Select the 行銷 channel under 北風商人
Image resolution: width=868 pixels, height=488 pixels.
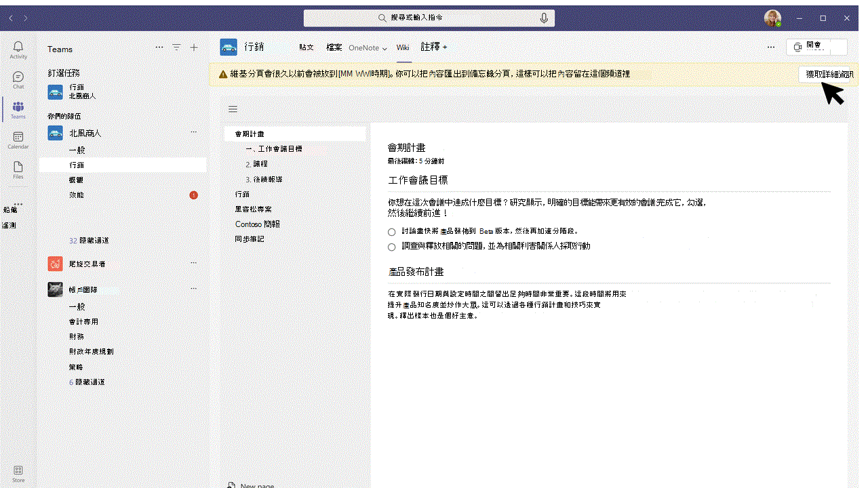pos(123,165)
